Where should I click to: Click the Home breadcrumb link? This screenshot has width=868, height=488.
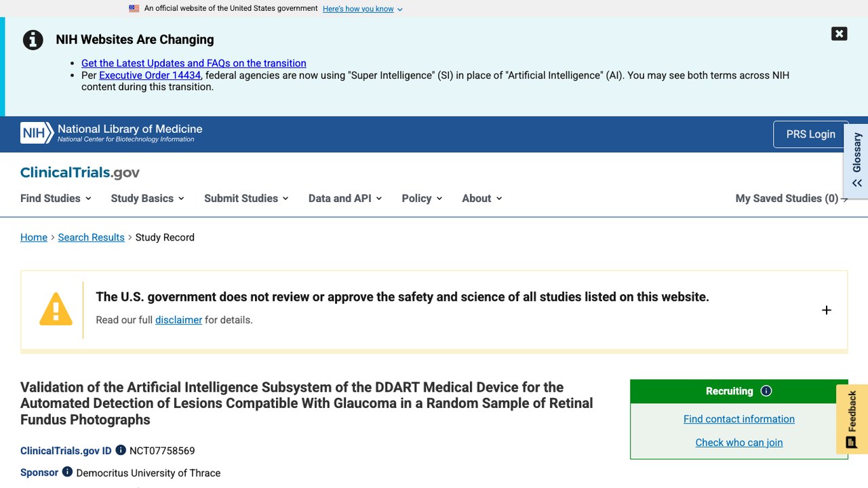pyautogui.click(x=34, y=237)
